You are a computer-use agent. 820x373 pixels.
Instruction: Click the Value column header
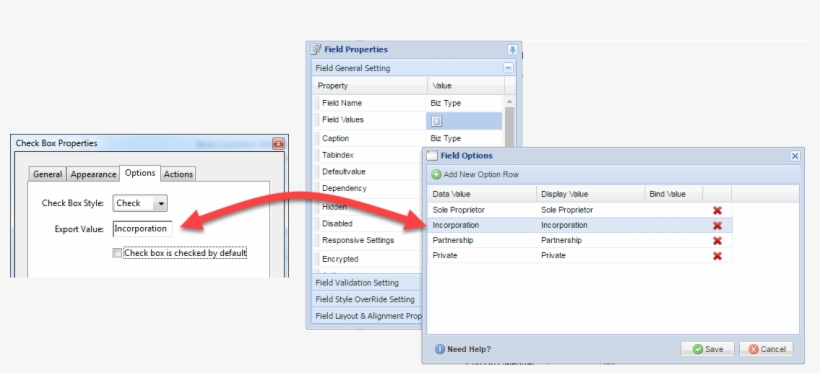point(466,86)
